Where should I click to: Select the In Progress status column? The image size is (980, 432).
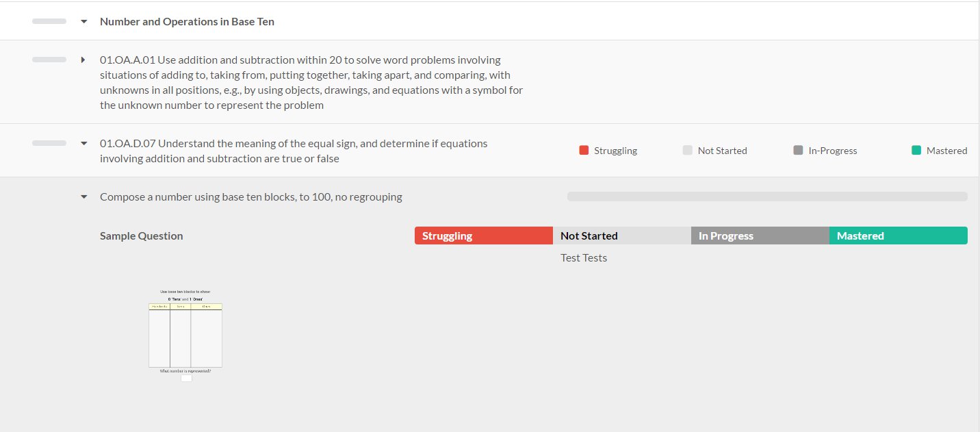[760, 236]
